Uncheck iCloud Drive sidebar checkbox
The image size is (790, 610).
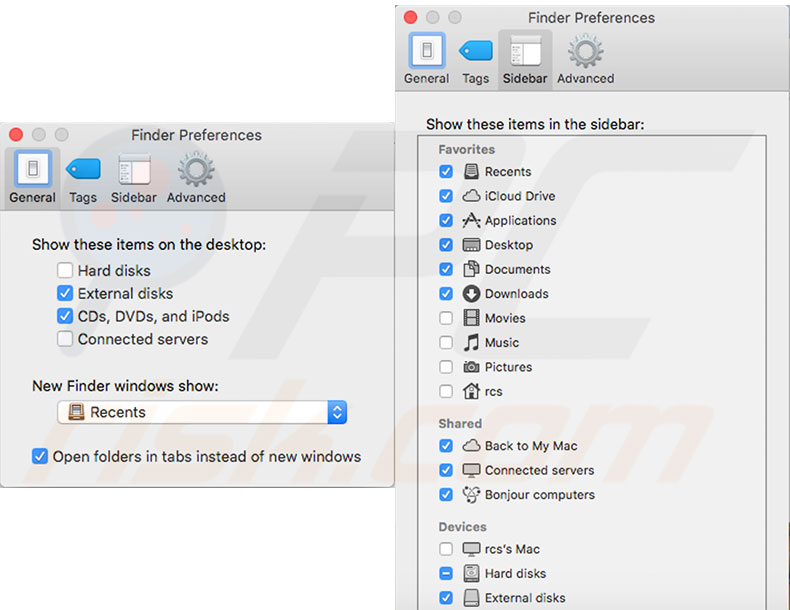coord(446,196)
